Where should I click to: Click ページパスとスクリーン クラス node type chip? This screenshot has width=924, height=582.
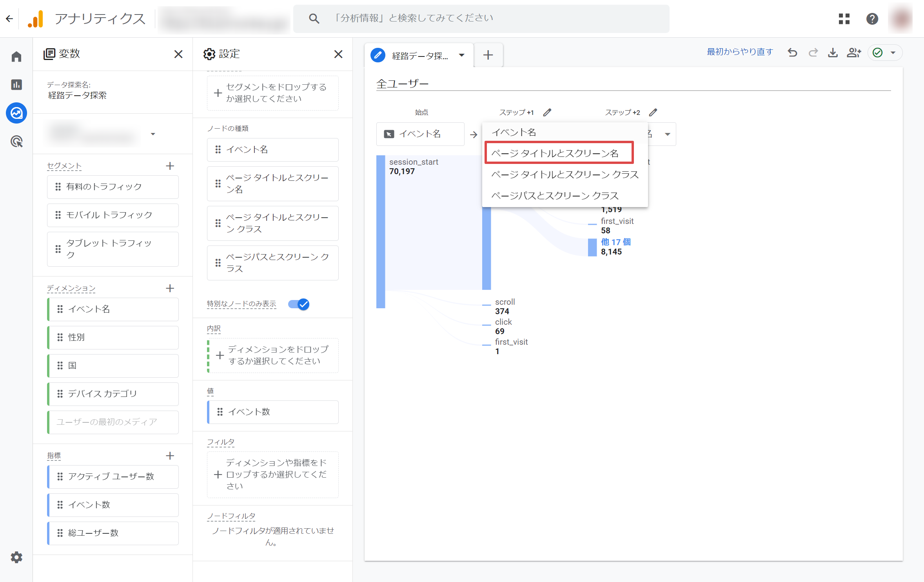[x=273, y=263]
